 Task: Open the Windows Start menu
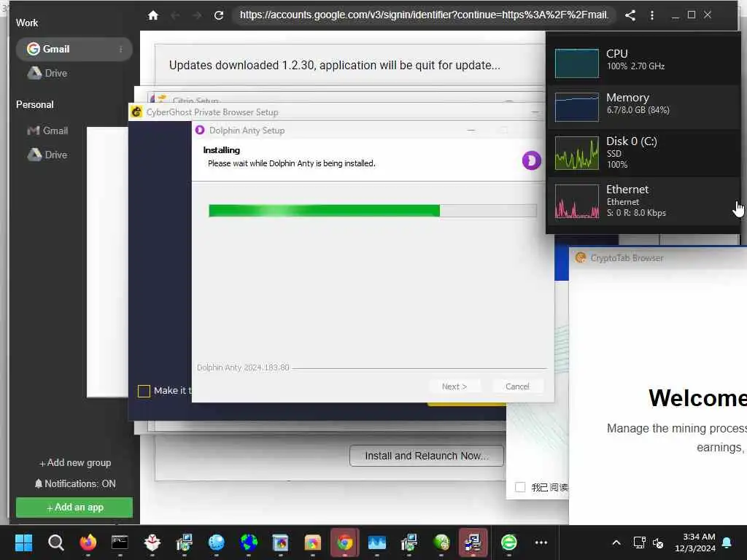coord(23,542)
